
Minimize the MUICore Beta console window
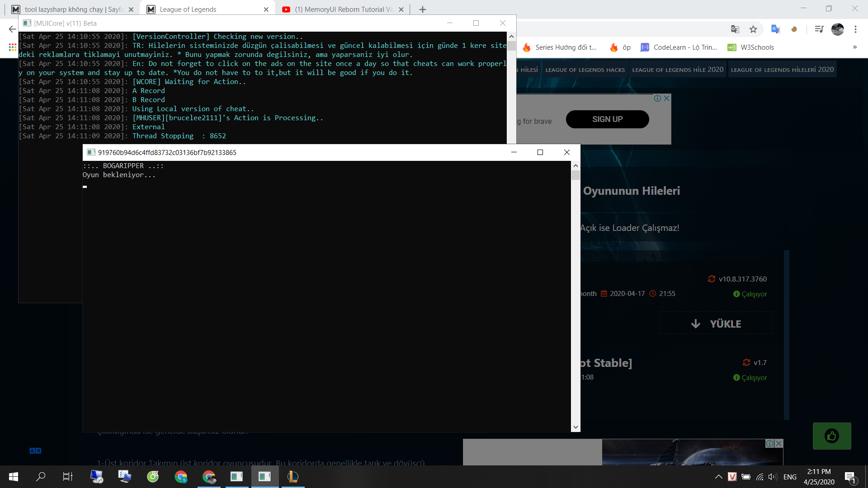(450, 23)
